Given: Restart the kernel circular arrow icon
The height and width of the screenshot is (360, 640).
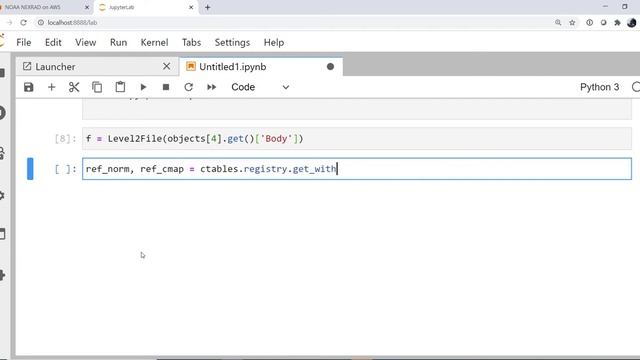Looking at the screenshot, I should [x=189, y=87].
